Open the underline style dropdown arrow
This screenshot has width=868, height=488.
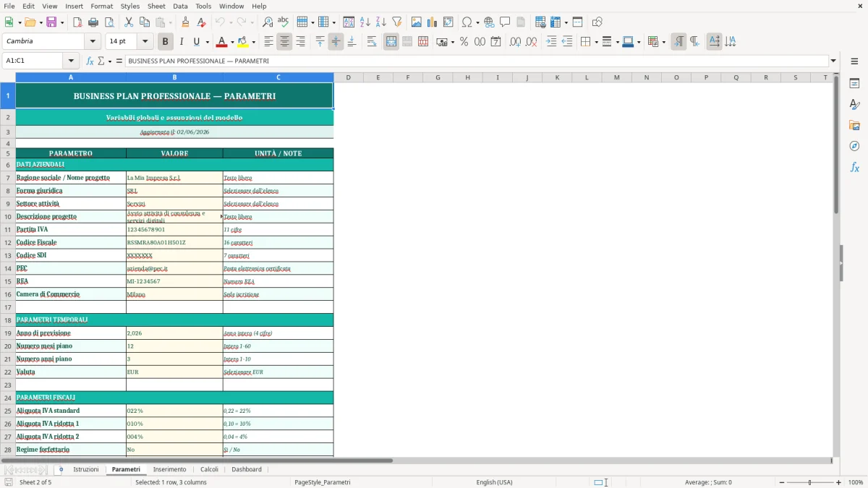tap(206, 42)
